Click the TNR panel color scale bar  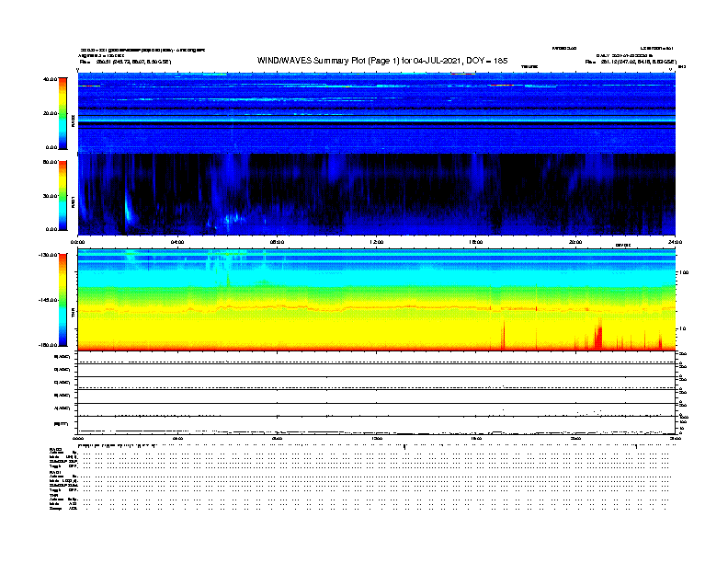click(63, 300)
